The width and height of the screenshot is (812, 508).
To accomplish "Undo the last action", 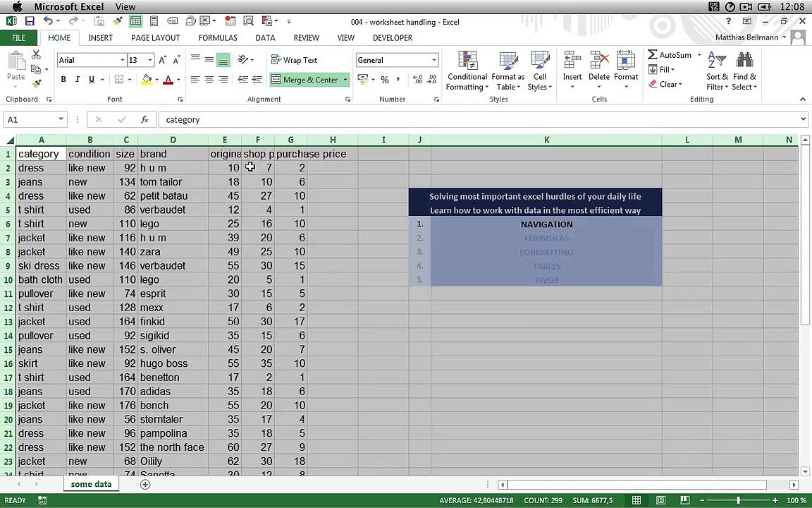I will pos(48,21).
